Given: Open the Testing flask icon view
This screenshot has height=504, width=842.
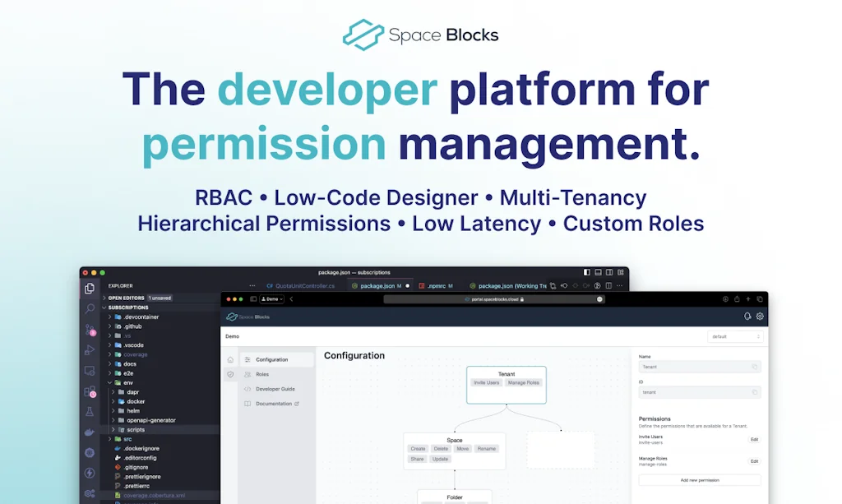Looking at the screenshot, I should click(x=90, y=411).
